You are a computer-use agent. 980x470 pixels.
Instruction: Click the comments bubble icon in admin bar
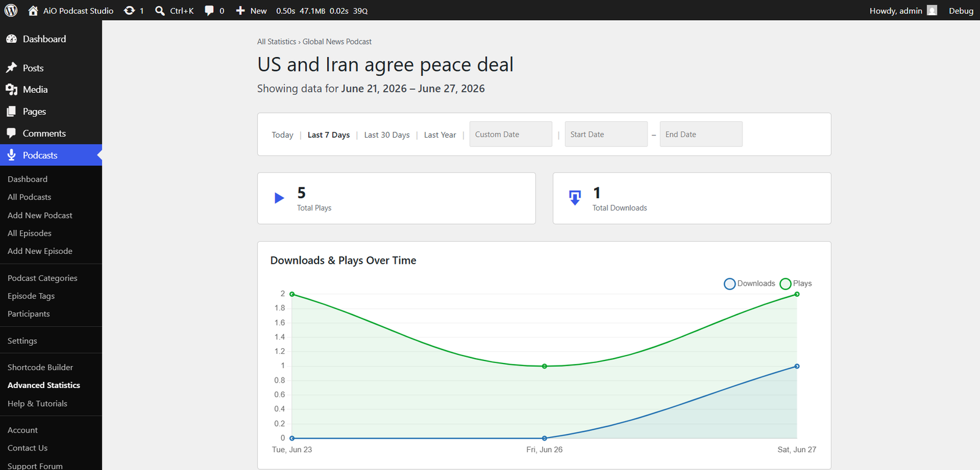[209, 10]
